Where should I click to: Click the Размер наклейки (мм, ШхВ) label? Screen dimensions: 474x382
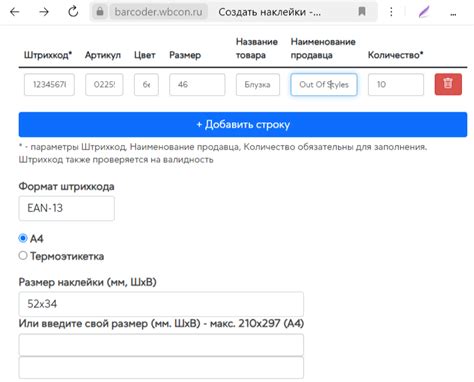pyautogui.click(x=87, y=282)
